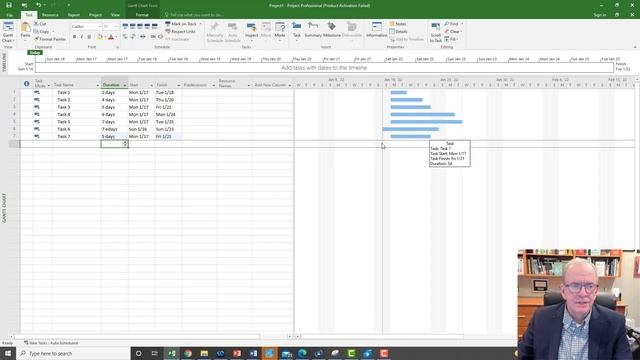Click the Task 5 Gantt bar
The image size is (640, 360).
426,122
